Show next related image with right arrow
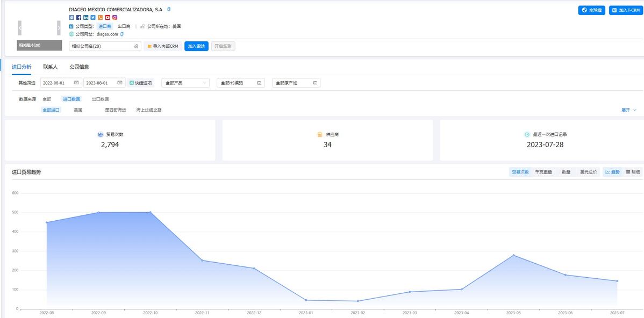Screen dimensions: 644x318 click(59, 28)
